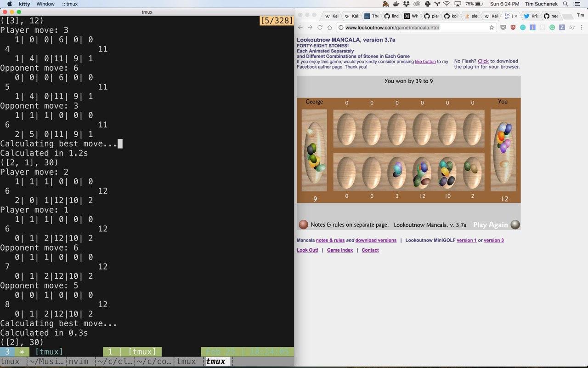Click 'You won by 39 to 9' text
The width and height of the screenshot is (588, 368).
point(408,81)
